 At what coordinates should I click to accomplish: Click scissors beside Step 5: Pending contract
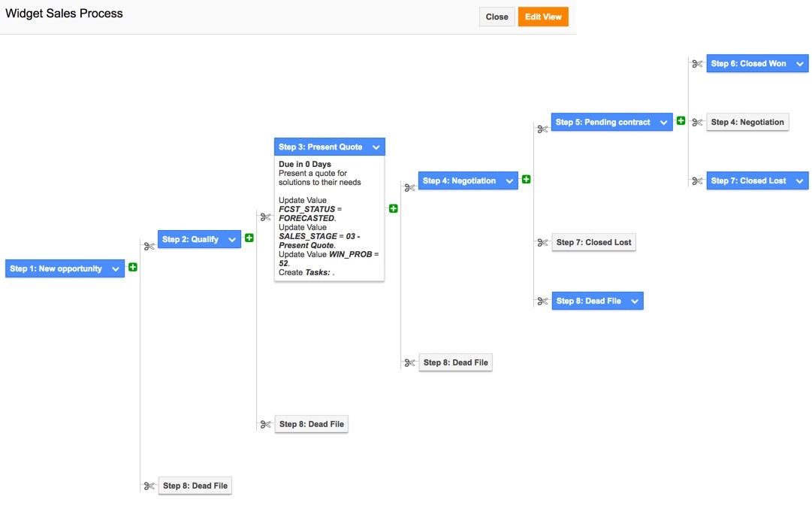pyautogui.click(x=542, y=129)
